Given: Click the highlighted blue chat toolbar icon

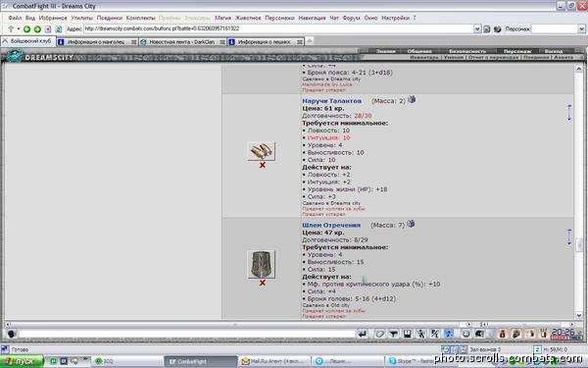Looking at the screenshot, I should pos(449,334).
